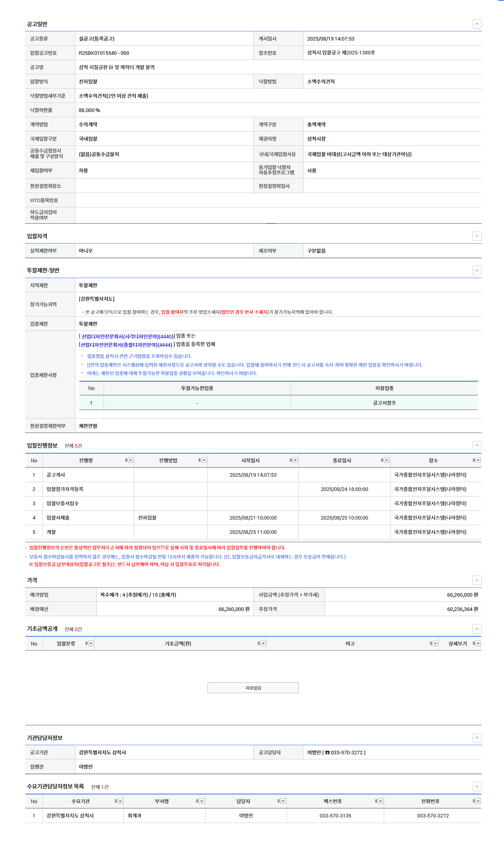Select the 개찰 start time 2025/08/25 11:00:00
Viewport: 504px width, 856px height.
click(253, 532)
